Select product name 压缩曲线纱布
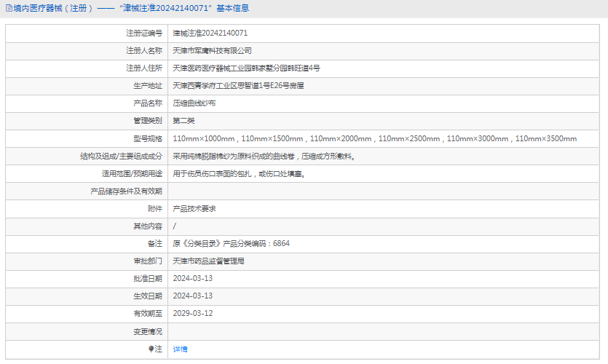608x364 pixels. tap(194, 103)
